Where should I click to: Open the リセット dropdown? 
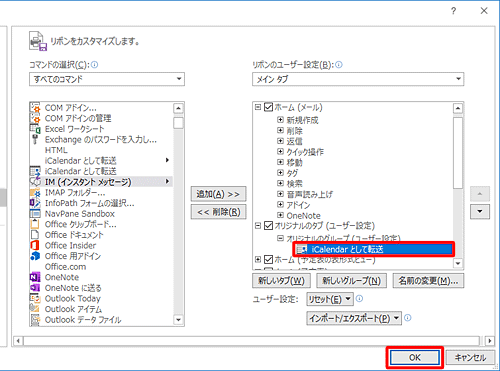pyautogui.click(x=329, y=299)
